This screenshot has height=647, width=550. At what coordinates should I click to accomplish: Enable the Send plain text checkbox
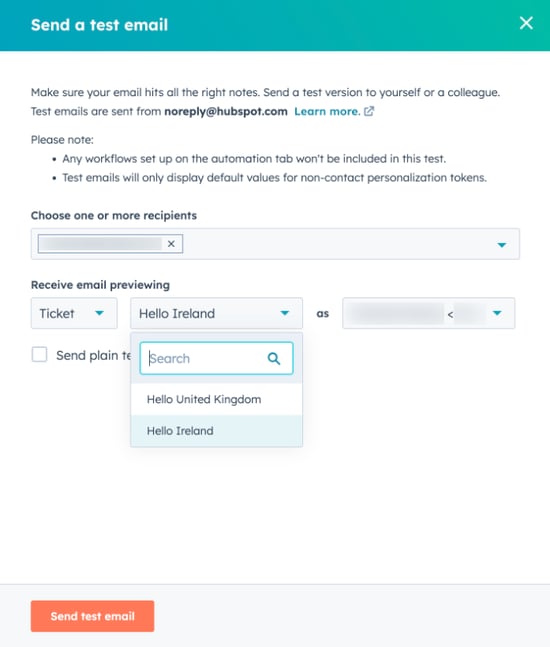click(39, 354)
